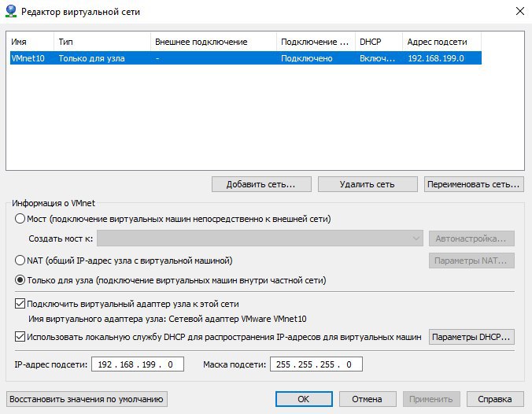
Task: Open Справка help
Action: click(495, 399)
